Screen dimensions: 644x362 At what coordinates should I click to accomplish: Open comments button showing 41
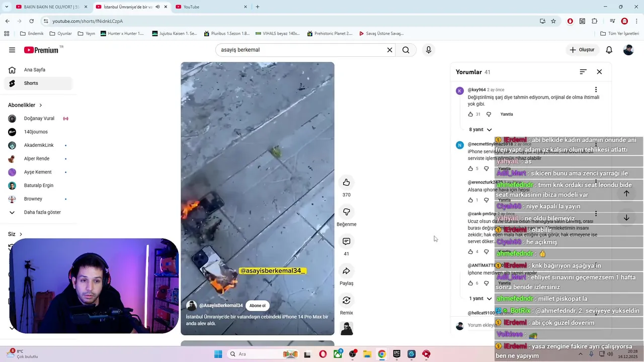pyautogui.click(x=347, y=241)
